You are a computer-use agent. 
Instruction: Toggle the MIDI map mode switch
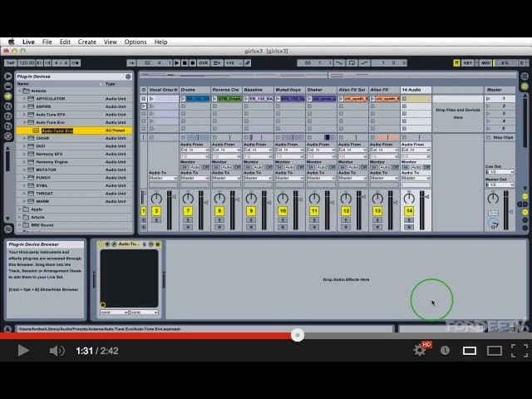tap(485, 63)
